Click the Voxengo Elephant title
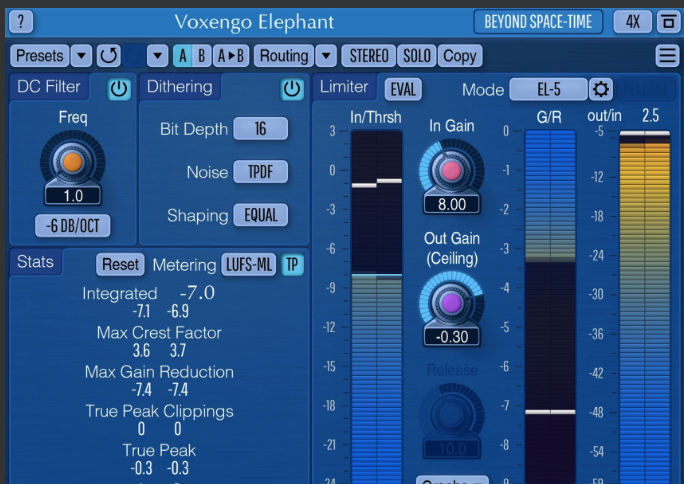 point(254,22)
